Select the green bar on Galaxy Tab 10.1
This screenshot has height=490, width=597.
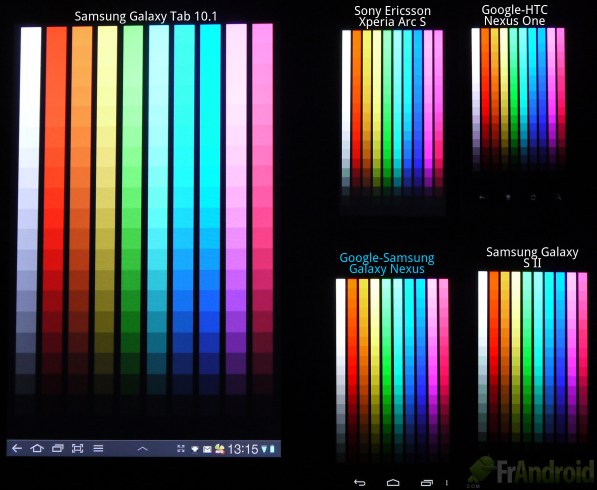point(132,210)
